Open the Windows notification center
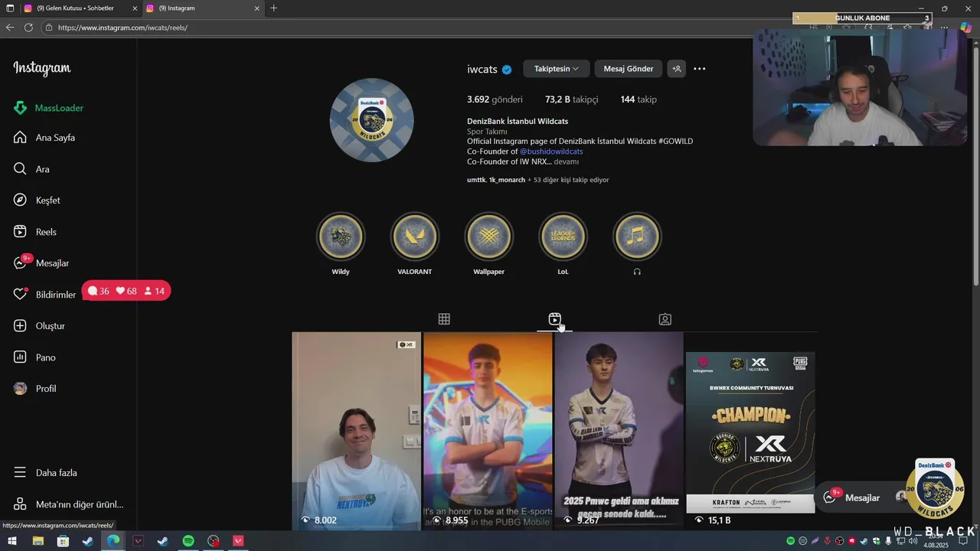Viewport: 980px width, 551px height. point(964,541)
